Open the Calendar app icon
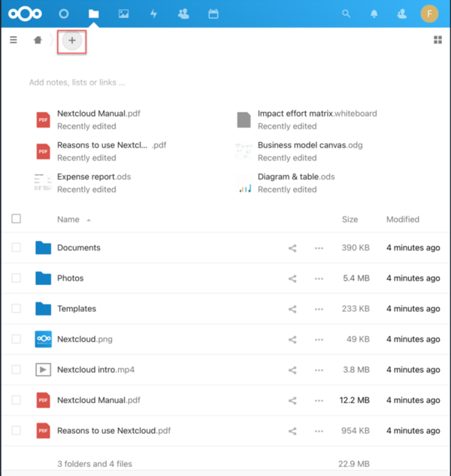The height and width of the screenshot is (476, 451). pyautogui.click(x=213, y=14)
